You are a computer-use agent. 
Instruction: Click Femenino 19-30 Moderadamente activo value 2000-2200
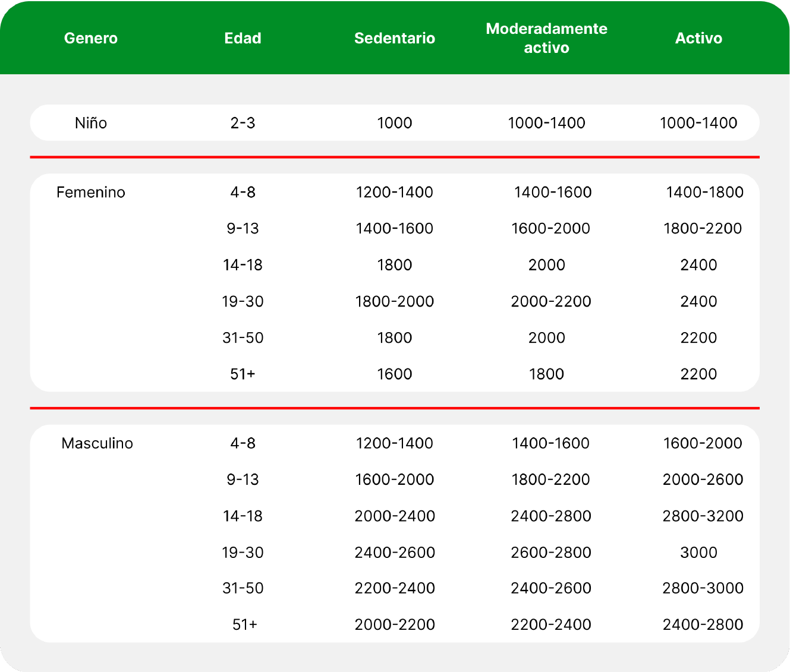pyautogui.click(x=551, y=301)
